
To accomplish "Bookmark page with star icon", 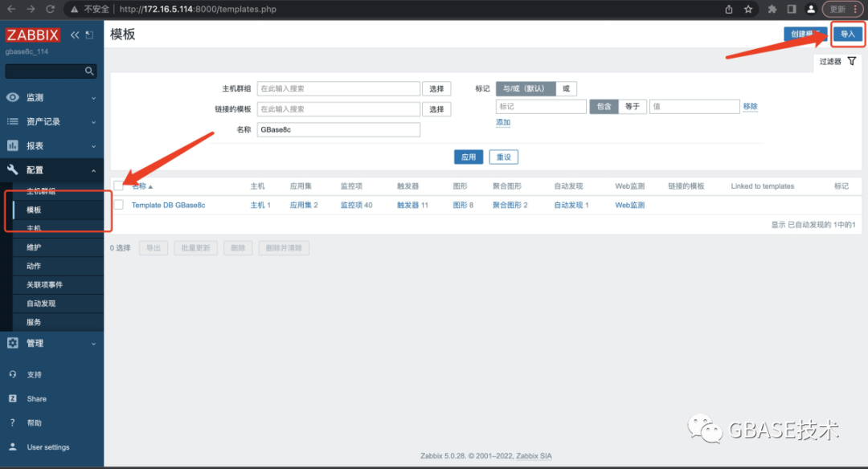I will coord(748,9).
